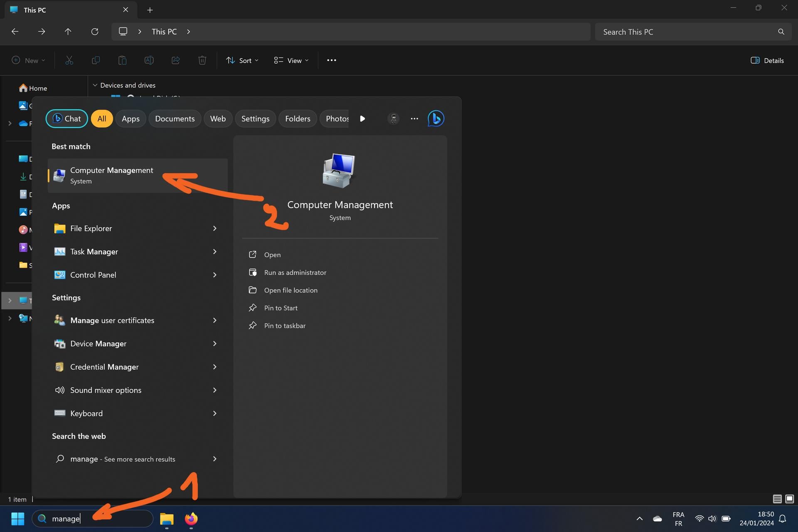Select the Settings search filter tab
Image resolution: width=798 pixels, height=532 pixels.
click(x=255, y=118)
